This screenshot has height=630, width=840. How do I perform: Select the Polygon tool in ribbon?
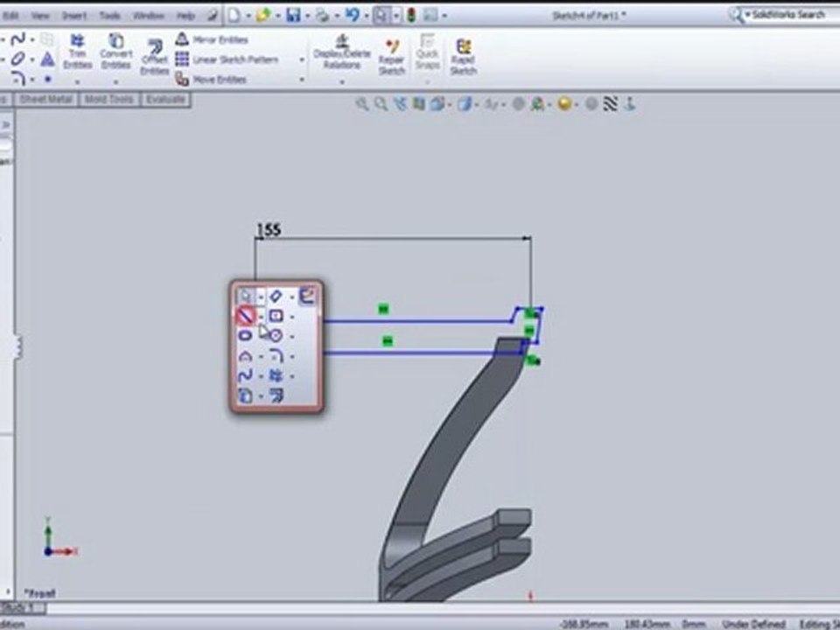47,59
